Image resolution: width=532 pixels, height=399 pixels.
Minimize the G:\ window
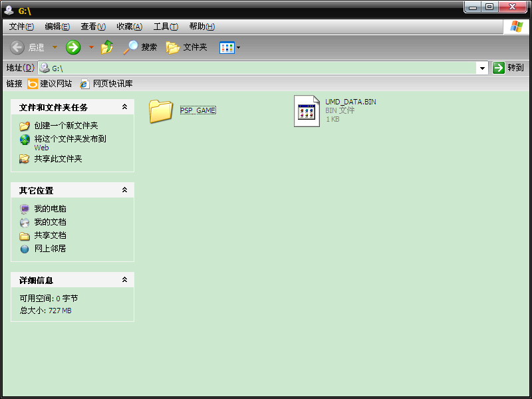(x=472, y=7)
